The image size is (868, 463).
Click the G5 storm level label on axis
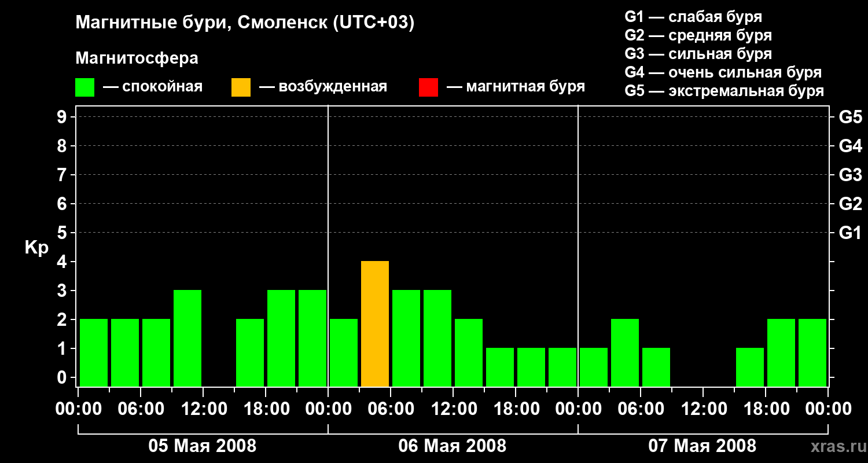click(x=850, y=117)
